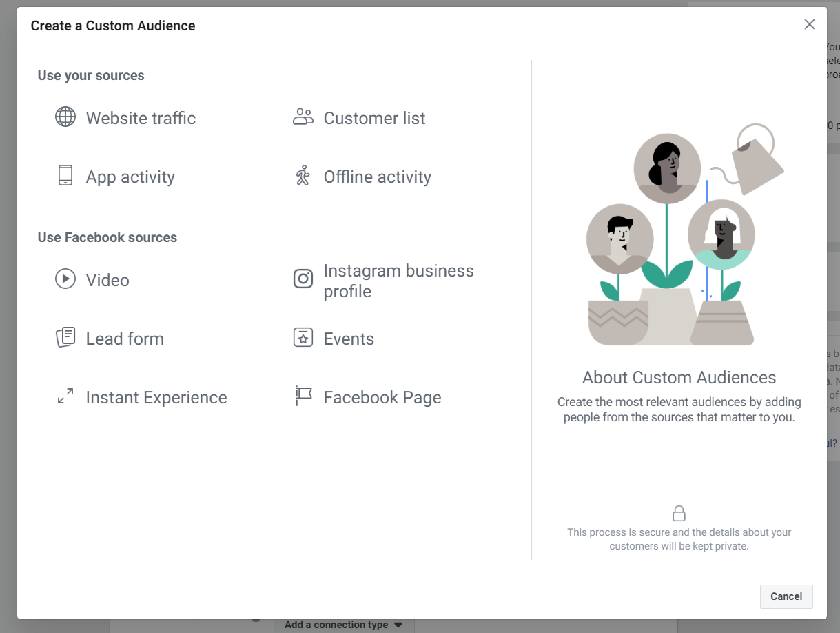The image size is (840, 633).
Task: Select the Facebook Page source label
Action: click(382, 397)
